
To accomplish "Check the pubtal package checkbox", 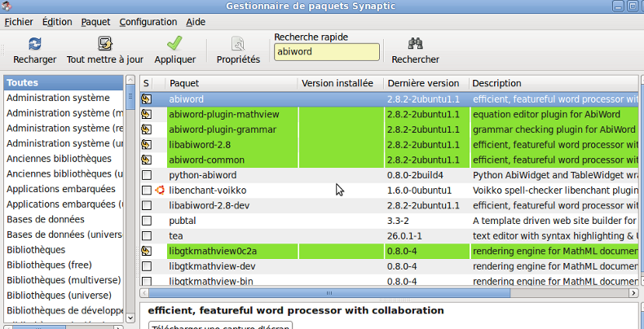I will (147, 221).
